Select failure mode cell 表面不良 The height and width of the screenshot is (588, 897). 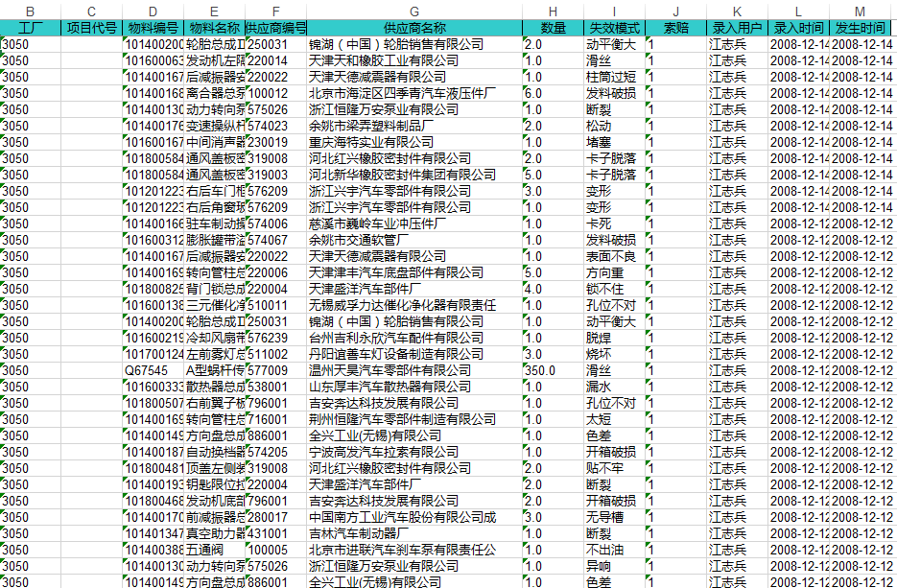tap(614, 256)
